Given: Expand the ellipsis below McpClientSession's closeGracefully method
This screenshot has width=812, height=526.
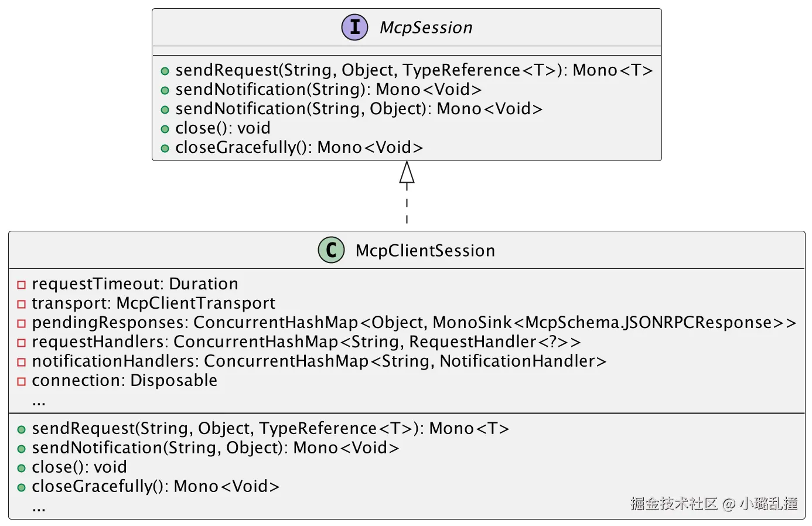Looking at the screenshot, I should [39, 507].
